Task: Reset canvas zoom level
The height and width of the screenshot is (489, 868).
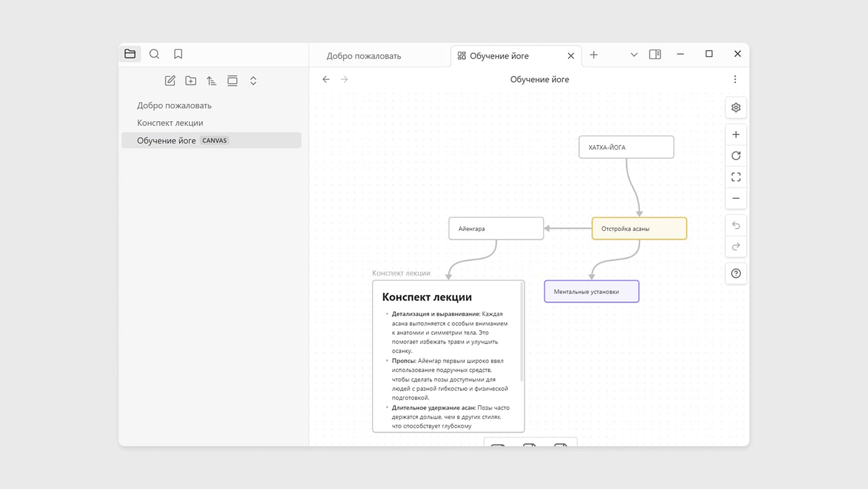Action: (736, 156)
